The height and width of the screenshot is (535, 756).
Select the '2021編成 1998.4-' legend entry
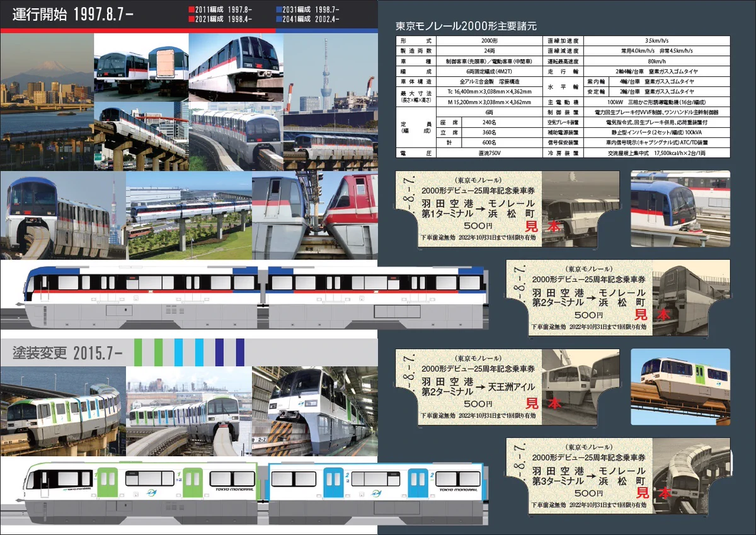pyautogui.click(x=221, y=20)
